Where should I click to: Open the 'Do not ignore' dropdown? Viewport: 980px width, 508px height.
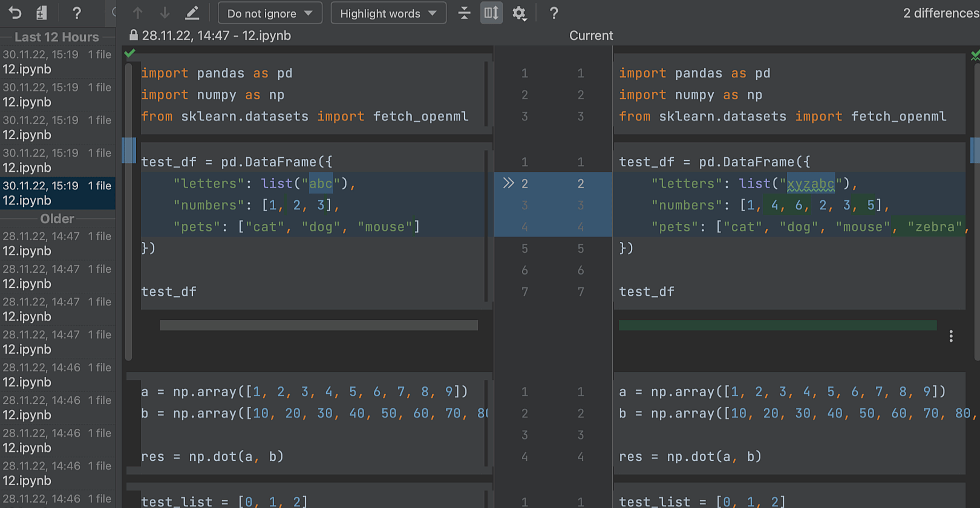pos(270,13)
